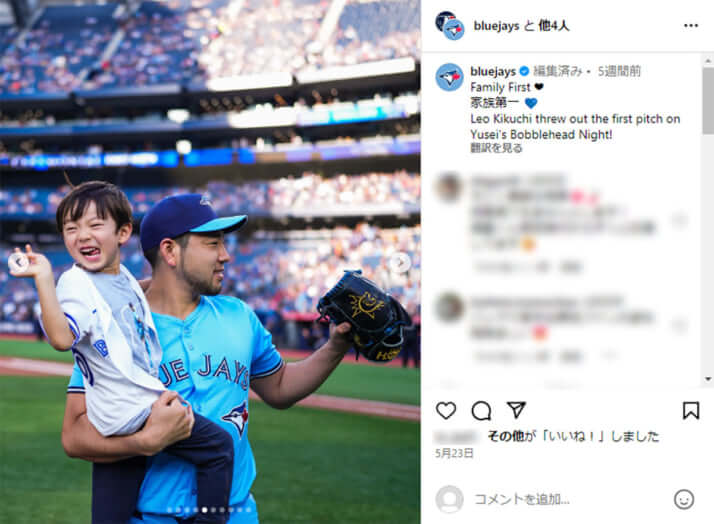Image resolution: width=714 pixels, height=524 pixels.
Task: Go to the previous carousel photo arrow
Action: pos(19,262)
